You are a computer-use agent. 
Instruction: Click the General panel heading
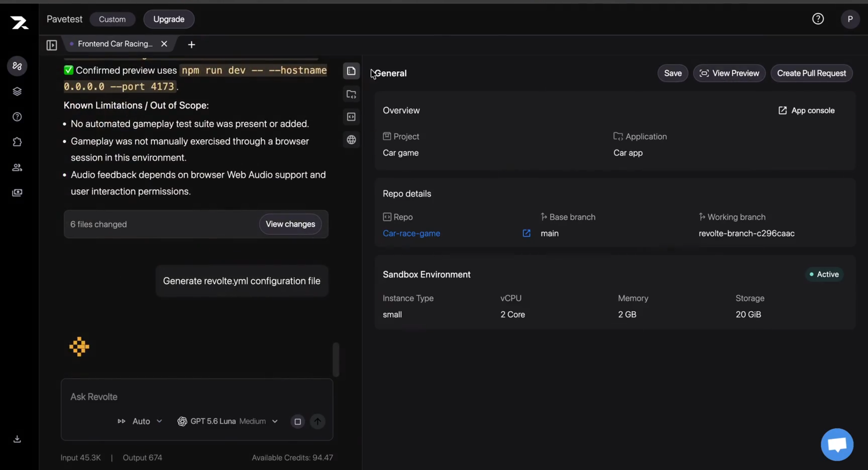click(391, 73)
